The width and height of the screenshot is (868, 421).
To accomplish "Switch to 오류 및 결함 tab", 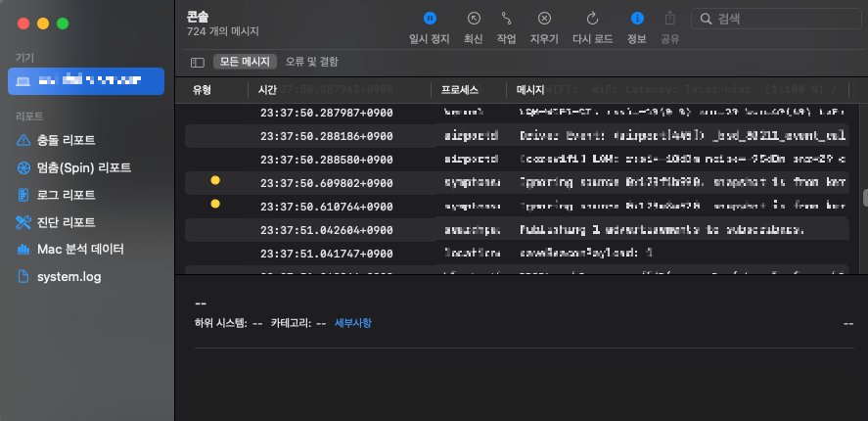I will click(x=311, y=62).
